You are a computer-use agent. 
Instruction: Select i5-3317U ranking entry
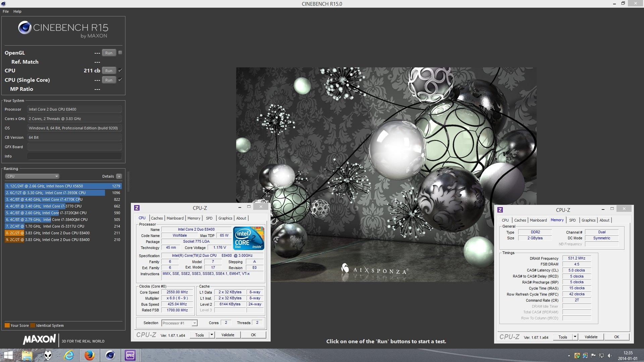point(63,226)
